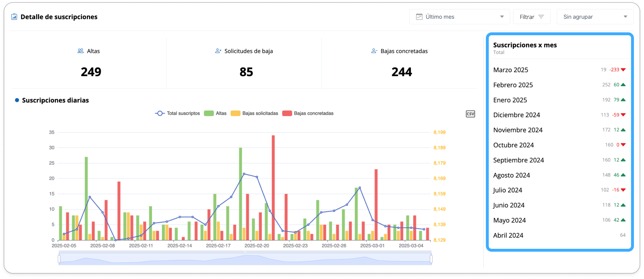The width and height of the screenshot is (644, 279).
Task: Click the 2025-02-20 axis date label
Action: tap(257, 246)
